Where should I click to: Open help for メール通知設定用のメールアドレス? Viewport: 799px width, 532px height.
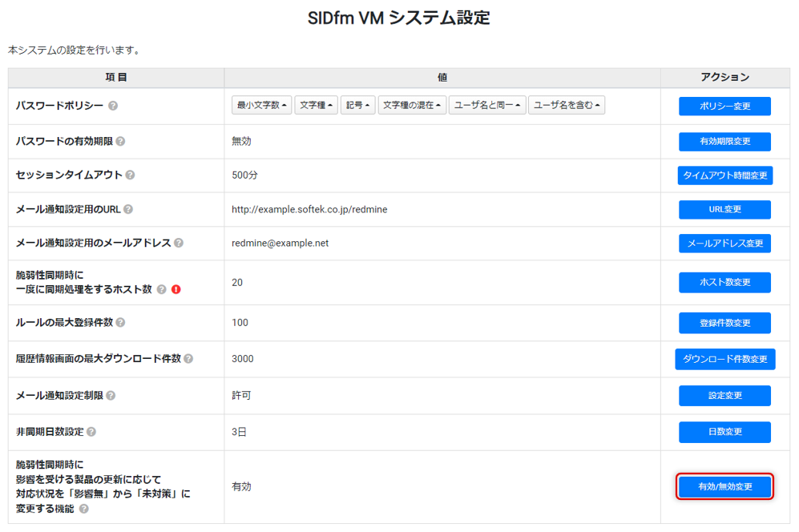pos(179,243)
